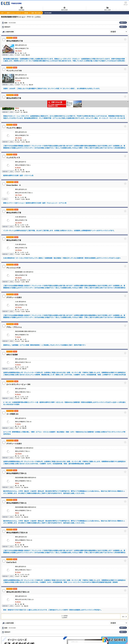Click 変更する button in bottom 路線 row

pos(123,628)
